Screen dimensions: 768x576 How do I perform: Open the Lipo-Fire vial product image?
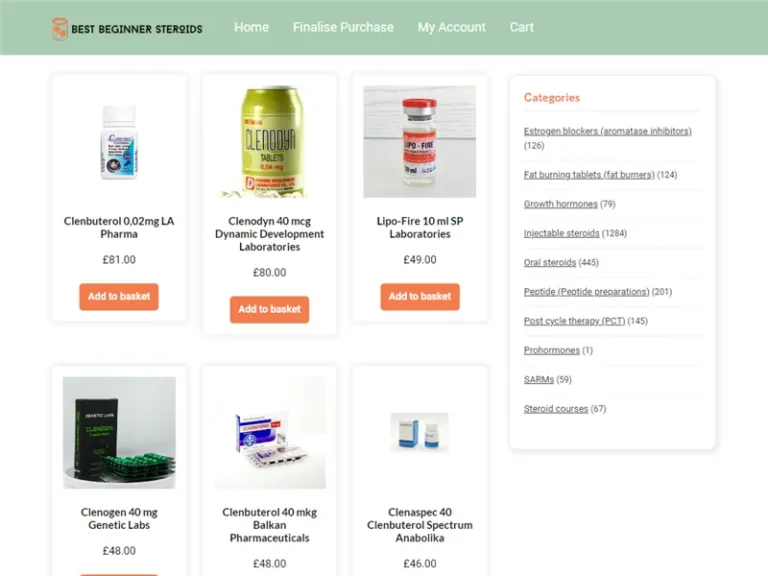420,142
